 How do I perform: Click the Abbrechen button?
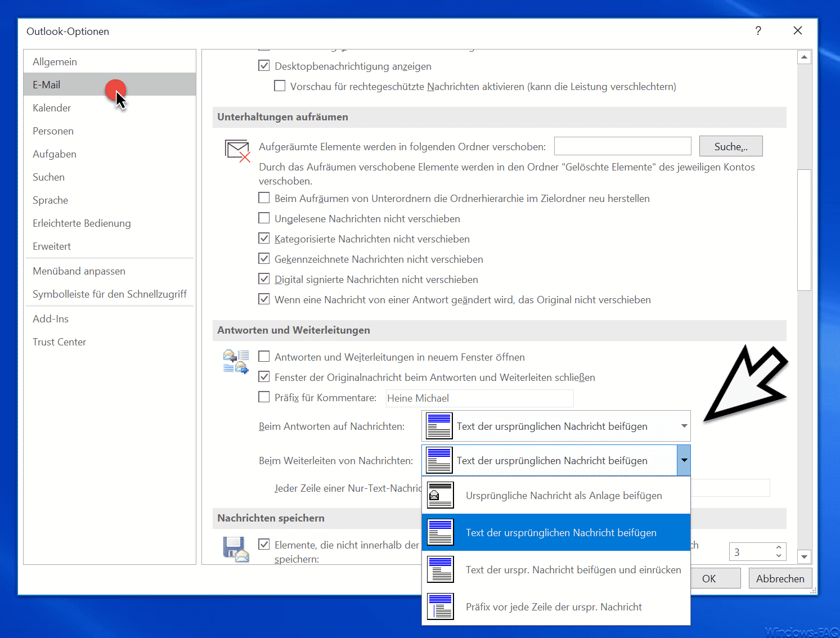[780, 578]
